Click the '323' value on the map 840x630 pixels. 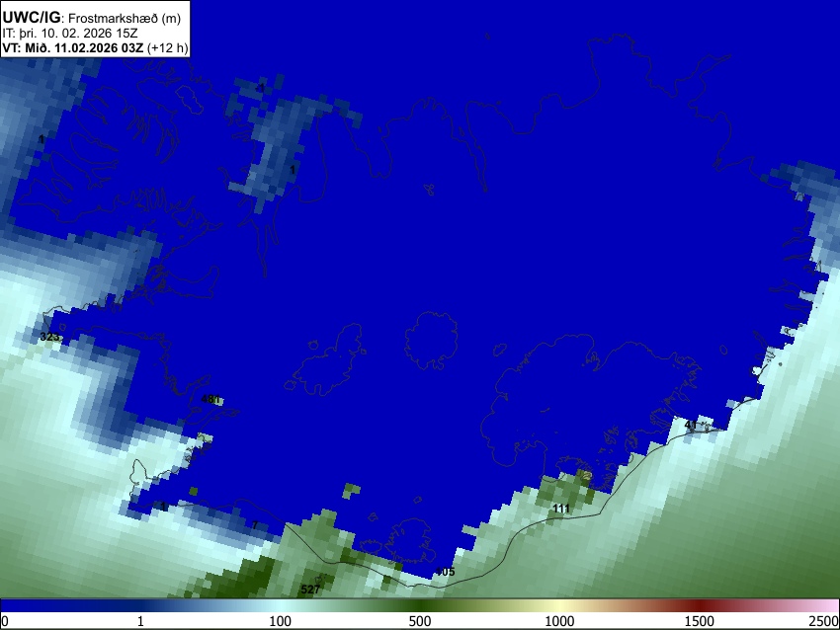tap(49, 337)
